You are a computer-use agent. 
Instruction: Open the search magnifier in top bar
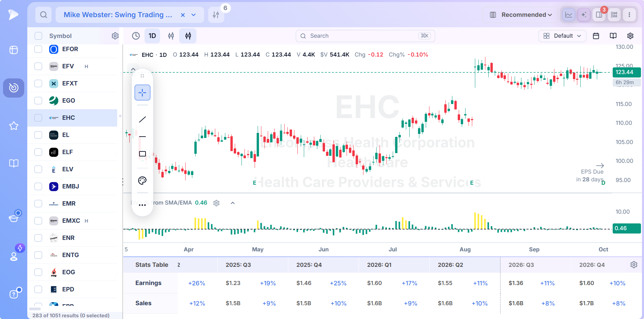pyautogui.click(x=43, y=15)
